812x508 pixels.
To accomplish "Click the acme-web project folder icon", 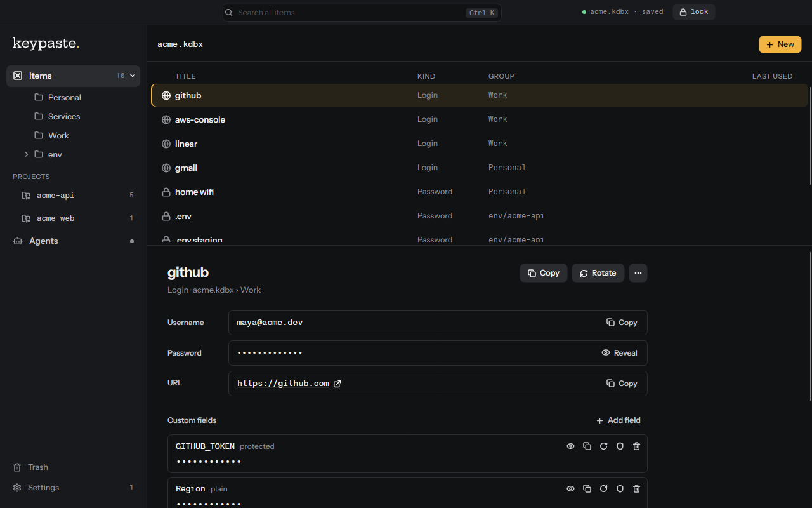I will pos(26,218).
